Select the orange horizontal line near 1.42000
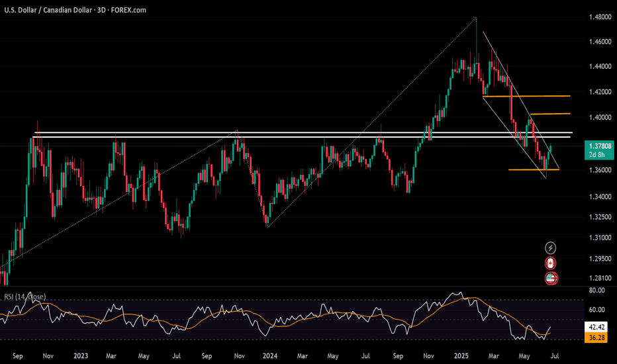The width and height of the screenshot is (617, 364). pyautogui.click(x=526, y=96)
